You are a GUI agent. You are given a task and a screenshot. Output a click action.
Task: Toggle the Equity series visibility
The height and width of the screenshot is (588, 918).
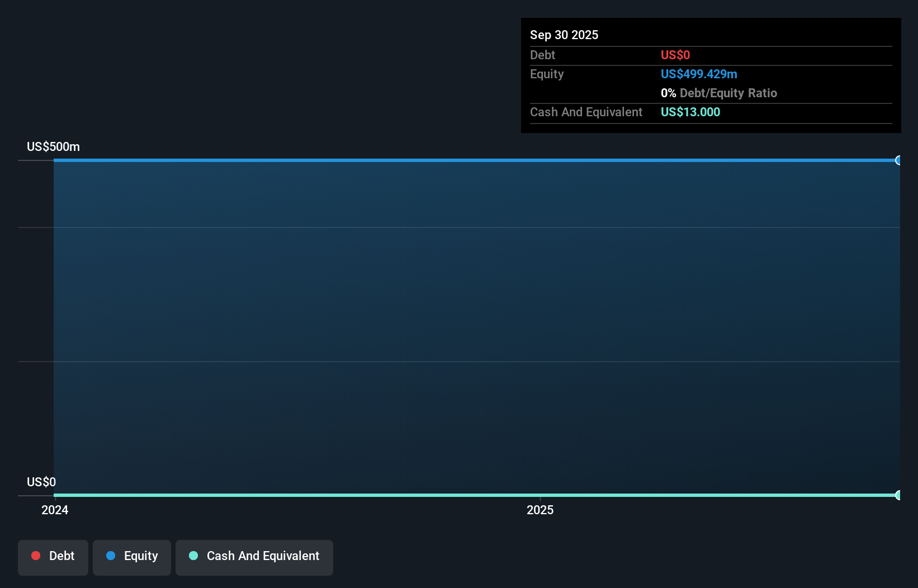tap(131, 557)
